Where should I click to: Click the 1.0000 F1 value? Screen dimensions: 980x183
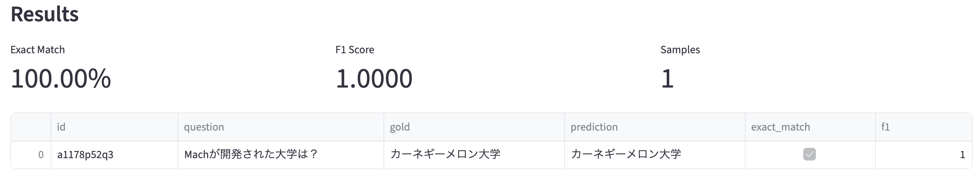pyautogui.click(x=374, y=78)
